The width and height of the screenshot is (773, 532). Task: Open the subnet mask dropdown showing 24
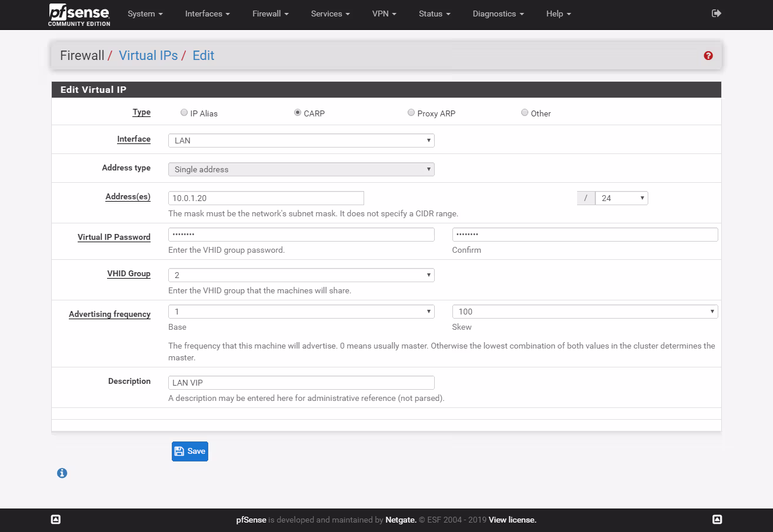click(621, 198)
